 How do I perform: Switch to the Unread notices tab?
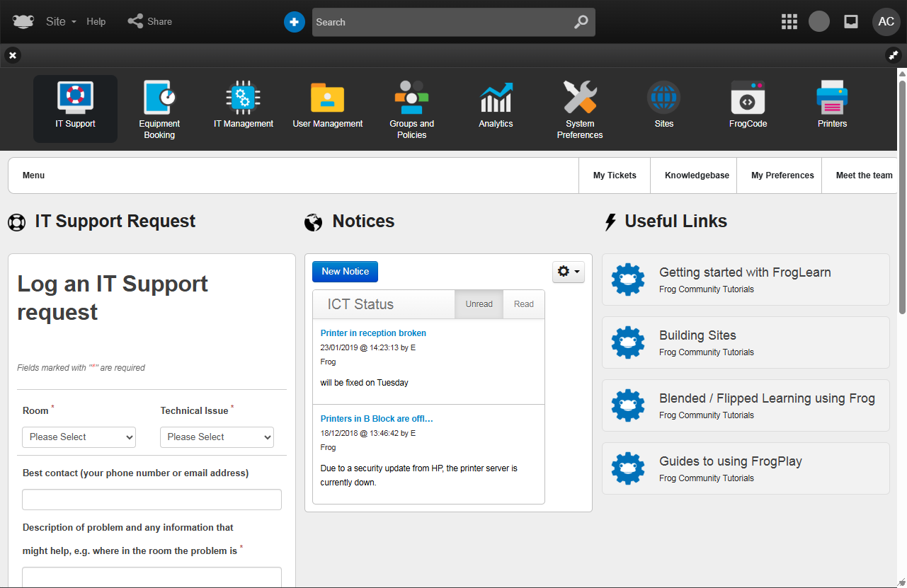click(x=479, y=304)
